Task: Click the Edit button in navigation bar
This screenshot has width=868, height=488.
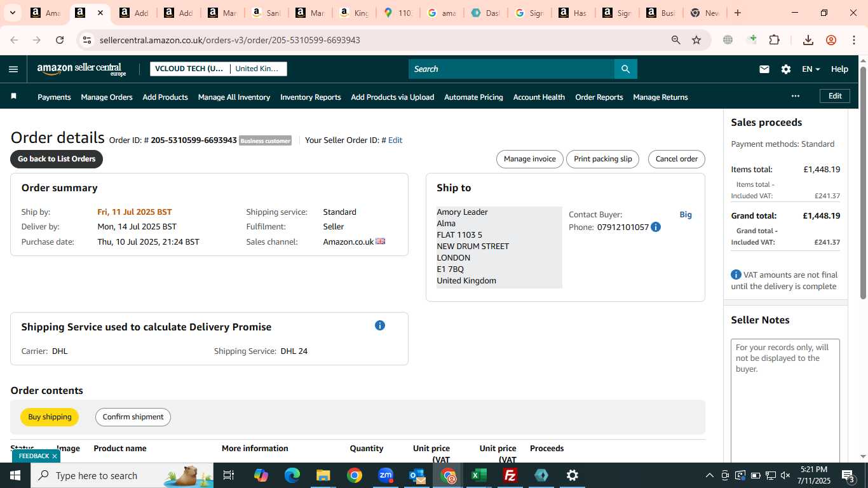Action: [835, 96]
